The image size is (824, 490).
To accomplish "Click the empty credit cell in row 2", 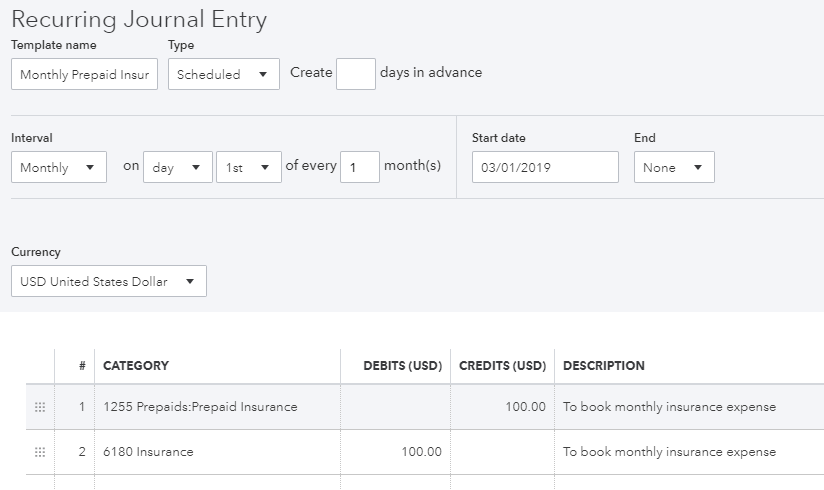I will pyautogui.click(x=502, y=452).
